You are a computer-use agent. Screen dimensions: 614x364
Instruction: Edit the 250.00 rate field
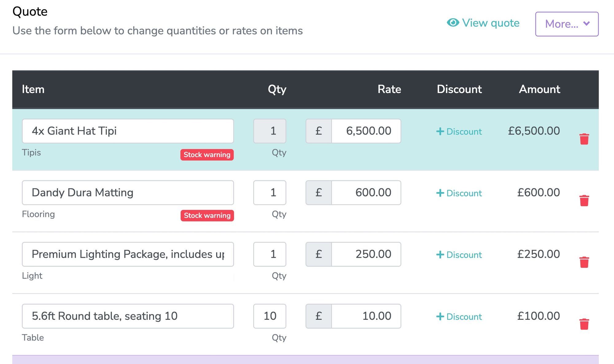click(x=366, y=254)
